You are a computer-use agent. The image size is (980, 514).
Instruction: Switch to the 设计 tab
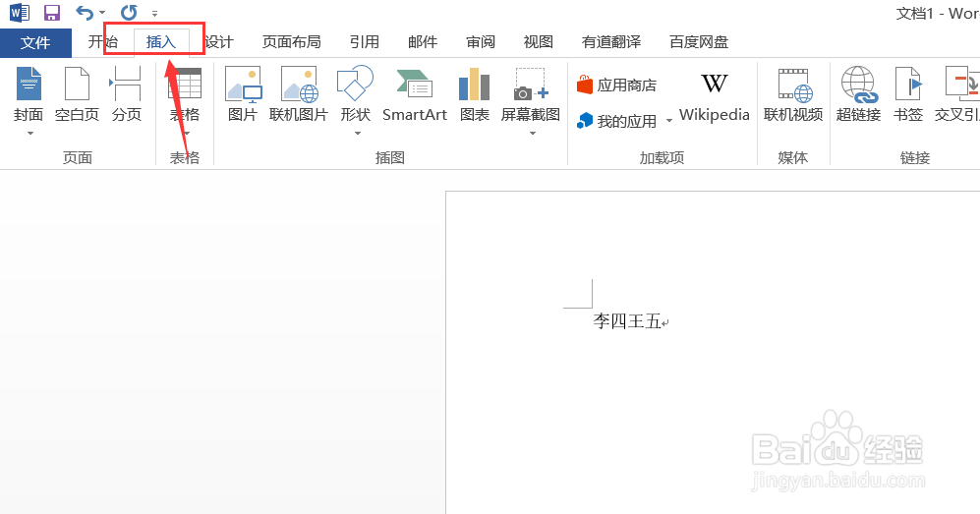point(219,42)
